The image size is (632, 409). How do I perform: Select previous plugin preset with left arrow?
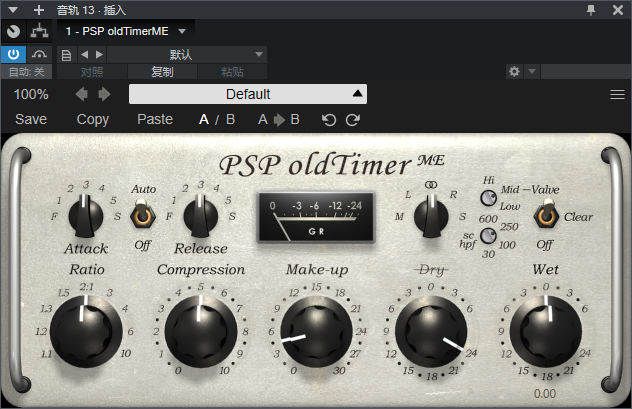(x=82, y=94)
